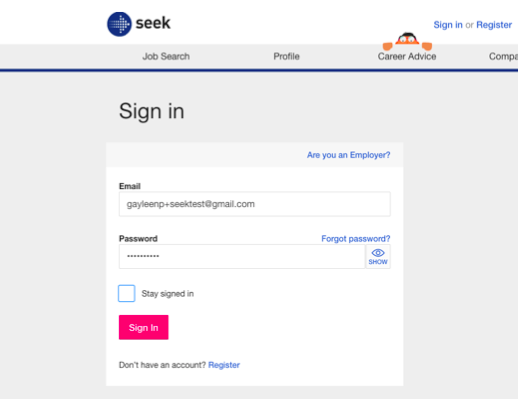Focus the Password input field

(x=242, y=256)
